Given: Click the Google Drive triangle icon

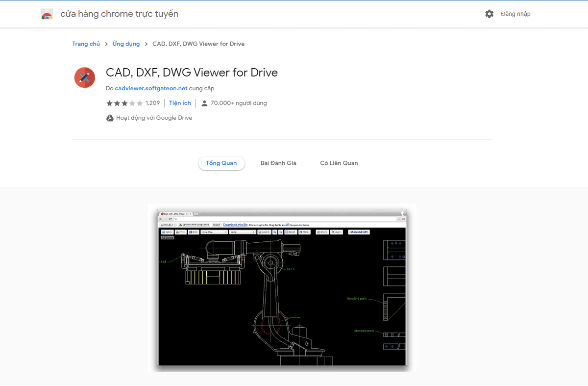Looking at the screenshot, I should [110, 118].
